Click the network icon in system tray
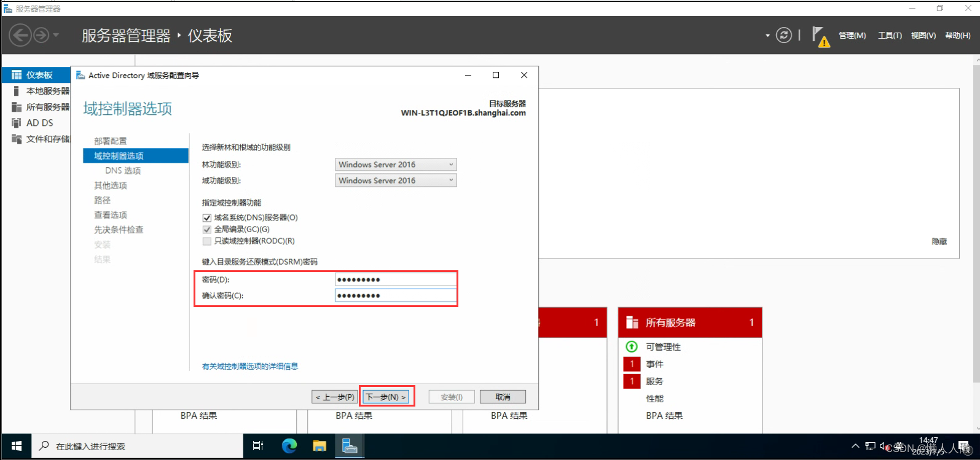The image size is (980, 460). [870, 446]
